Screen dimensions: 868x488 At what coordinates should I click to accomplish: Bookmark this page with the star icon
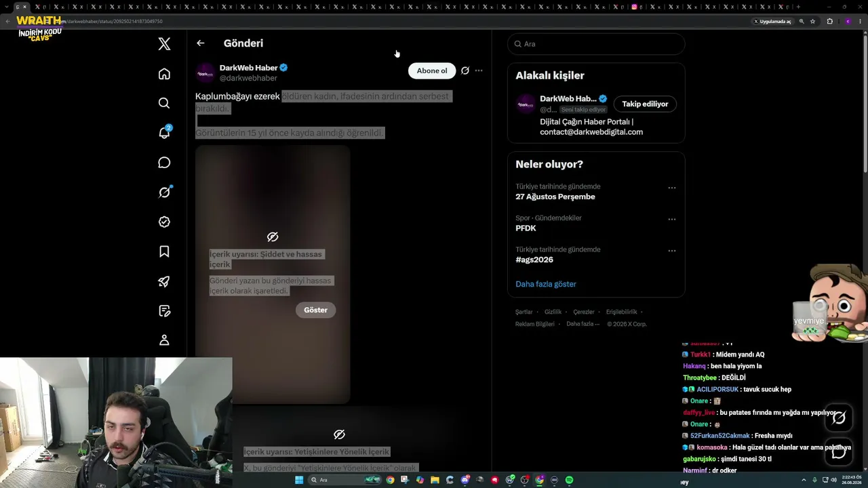(812, 21)
